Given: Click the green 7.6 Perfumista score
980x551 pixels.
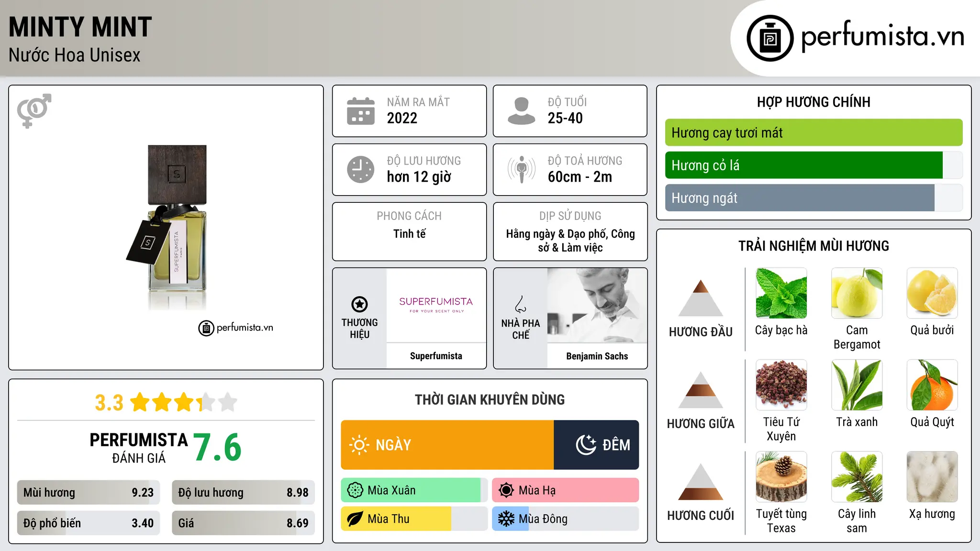Looking at the screenshot, I should 218,447.
